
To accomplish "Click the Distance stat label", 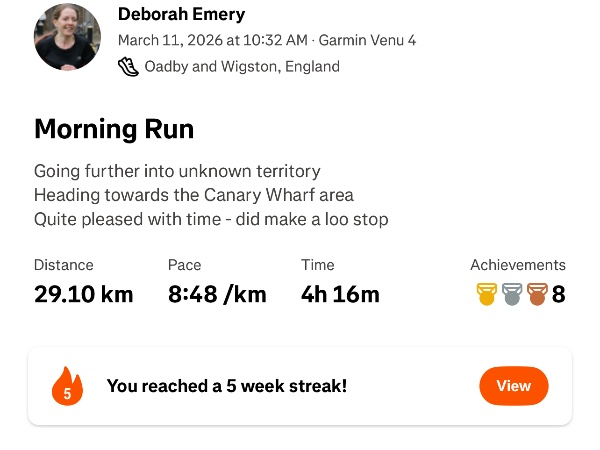I will (x=63, y=265).
